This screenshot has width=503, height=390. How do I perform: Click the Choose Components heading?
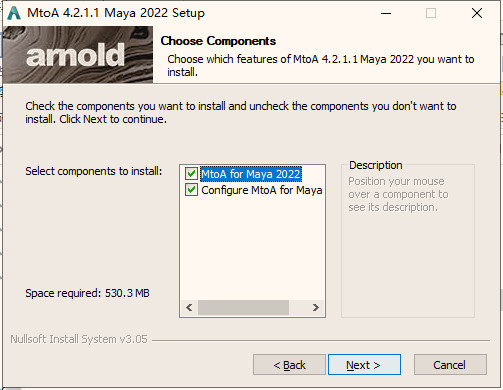(x=218, y=41)
